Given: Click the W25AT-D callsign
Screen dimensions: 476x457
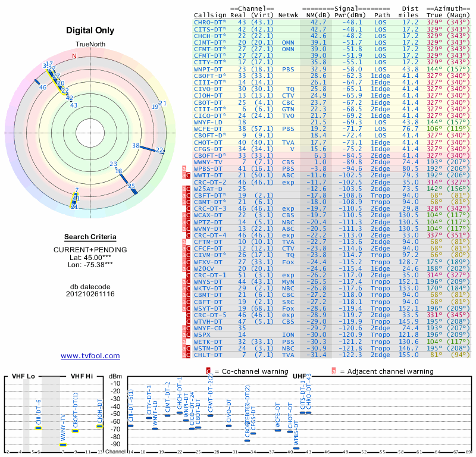Looking at the screenshot, I should tap(208, 189).
